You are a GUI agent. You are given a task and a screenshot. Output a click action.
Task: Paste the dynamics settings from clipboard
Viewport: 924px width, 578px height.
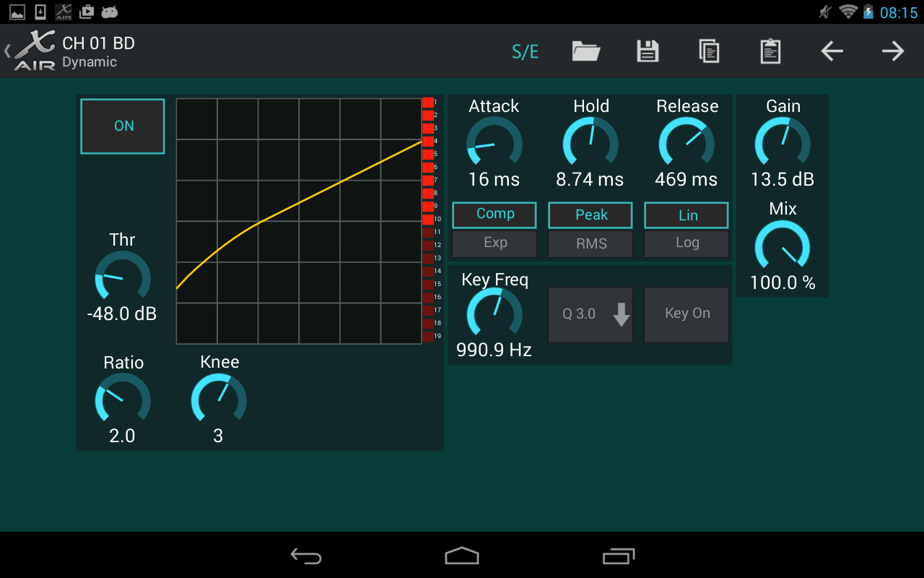click(x=769, y=51)
